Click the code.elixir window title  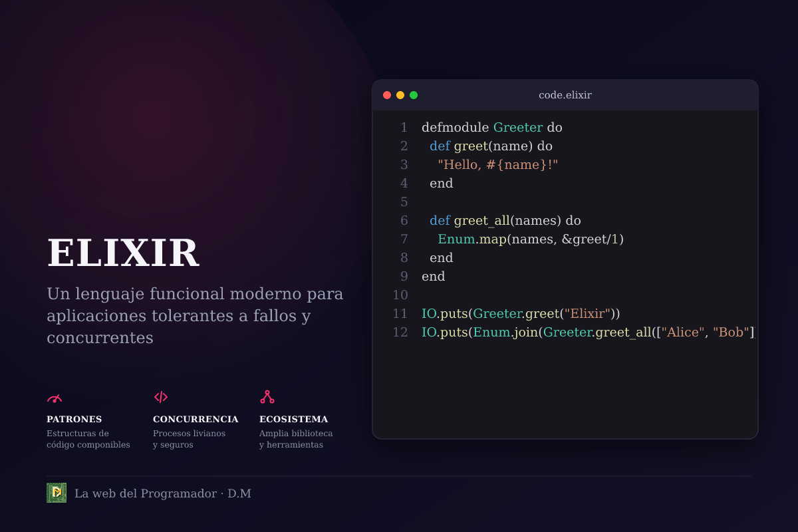565,95
